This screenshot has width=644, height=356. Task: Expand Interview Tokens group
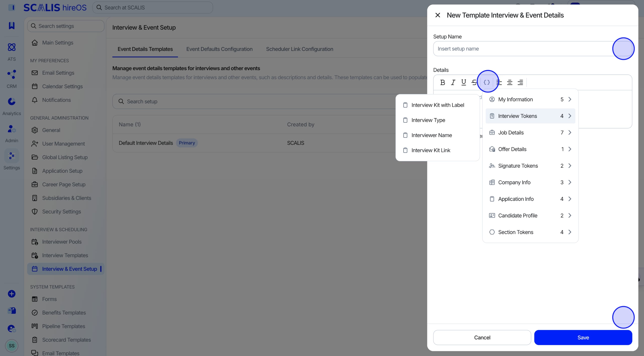point(530,116)
